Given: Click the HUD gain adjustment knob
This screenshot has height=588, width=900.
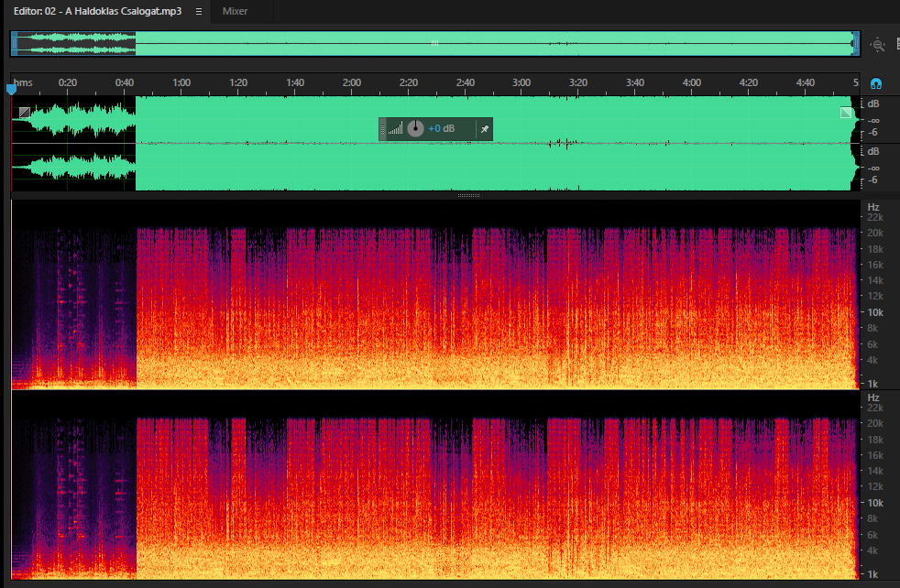Looking at the screenshot, I should (415, 128).
